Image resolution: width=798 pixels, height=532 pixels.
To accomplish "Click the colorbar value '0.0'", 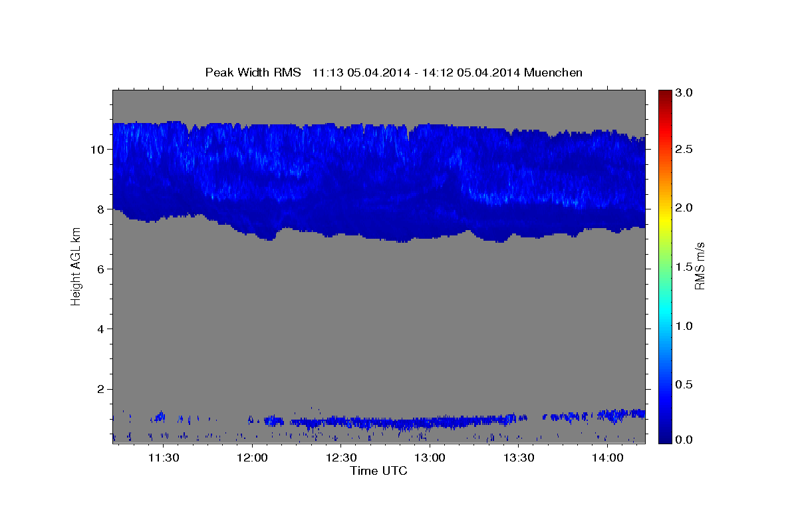I will 684,440.
